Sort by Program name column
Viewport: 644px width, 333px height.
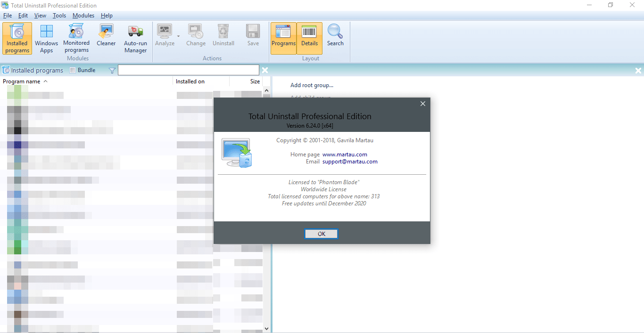pyautogui.click(x=87, y=81)
